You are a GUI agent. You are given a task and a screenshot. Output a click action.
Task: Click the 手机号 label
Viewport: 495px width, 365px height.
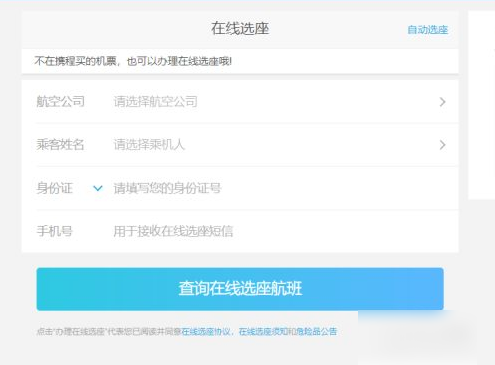pos(54,231)
